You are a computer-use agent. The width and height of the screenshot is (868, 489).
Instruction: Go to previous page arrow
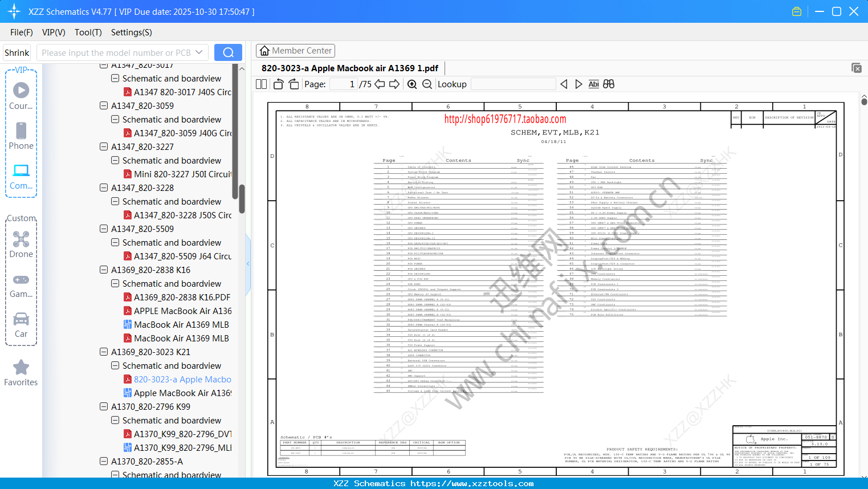380,84
